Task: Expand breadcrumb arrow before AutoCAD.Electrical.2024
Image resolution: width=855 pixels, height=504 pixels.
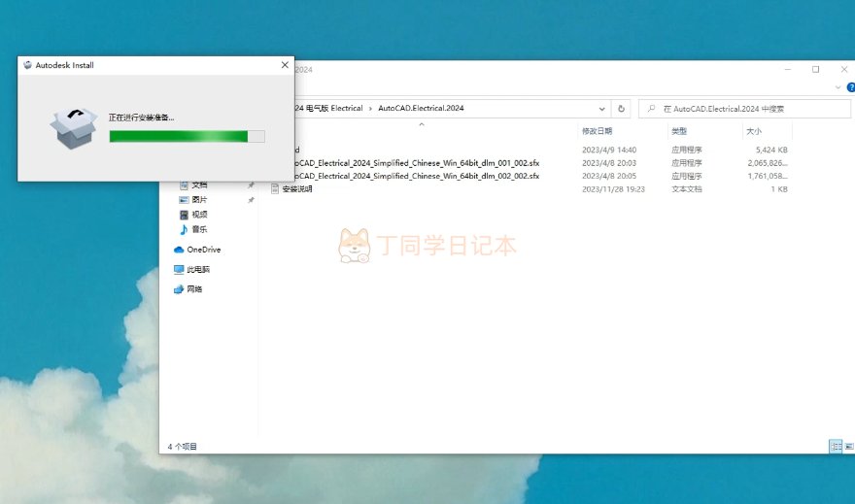Action: (370, 109)
